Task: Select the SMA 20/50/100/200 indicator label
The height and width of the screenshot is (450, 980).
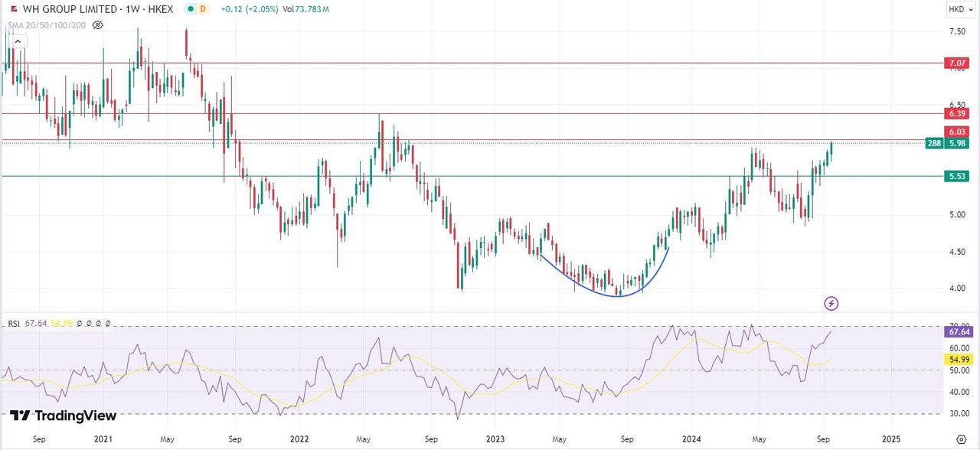Action: pos(47,24)
